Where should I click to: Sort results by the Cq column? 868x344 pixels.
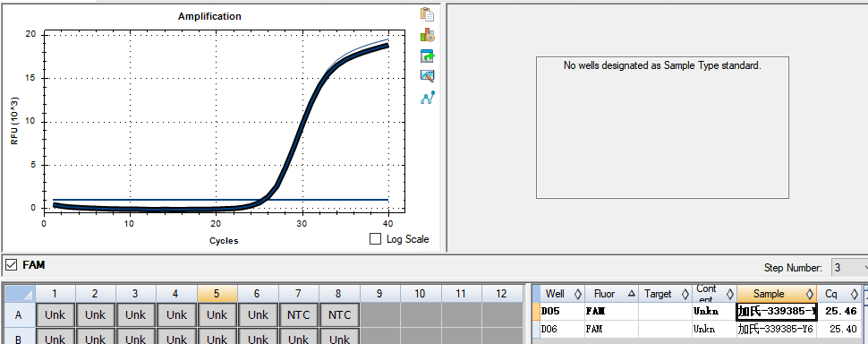point(838,294)
